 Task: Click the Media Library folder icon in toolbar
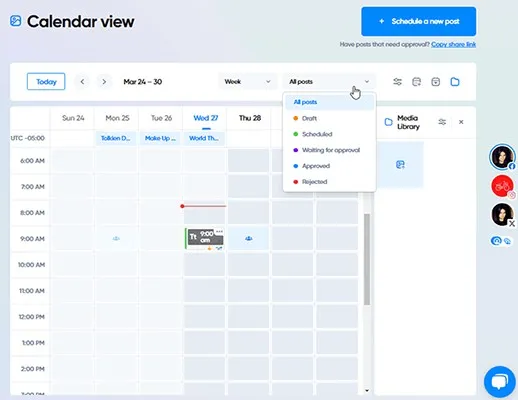pos(455,82)
